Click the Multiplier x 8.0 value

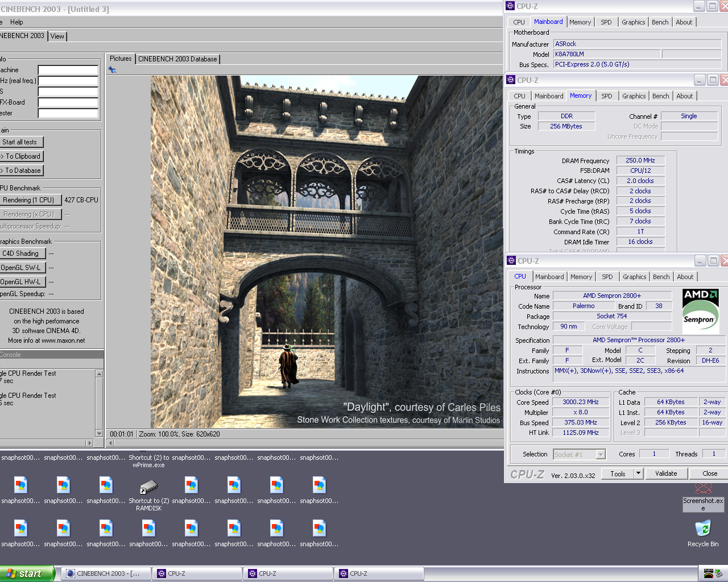[x=581, y=412]
